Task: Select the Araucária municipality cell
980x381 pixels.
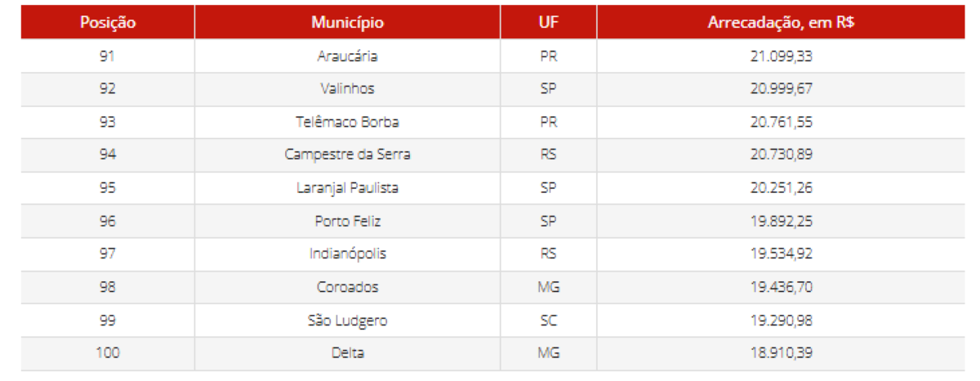Action: [347, 56]
